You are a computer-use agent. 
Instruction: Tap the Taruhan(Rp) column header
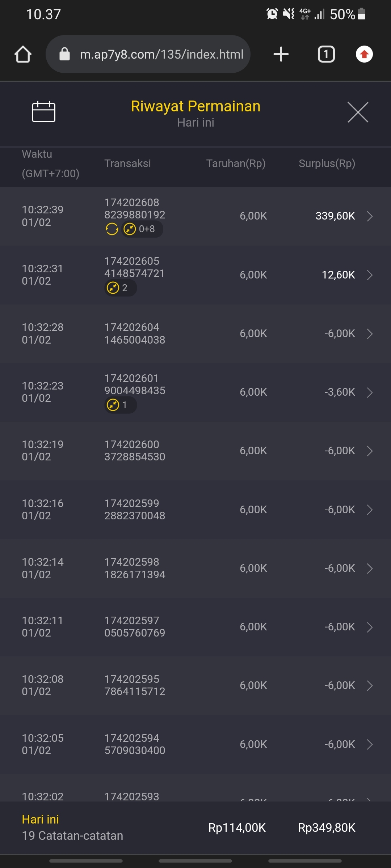[236, 163]
